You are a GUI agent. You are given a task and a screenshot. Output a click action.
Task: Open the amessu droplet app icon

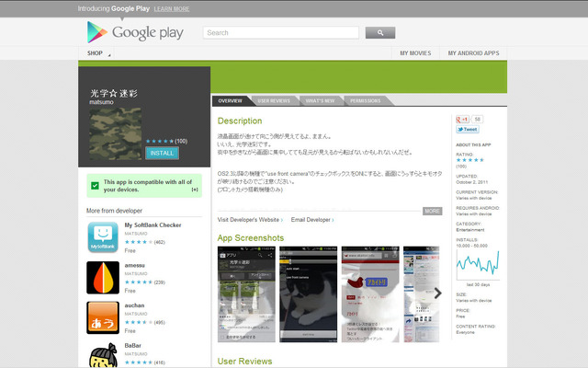[103, 278]
